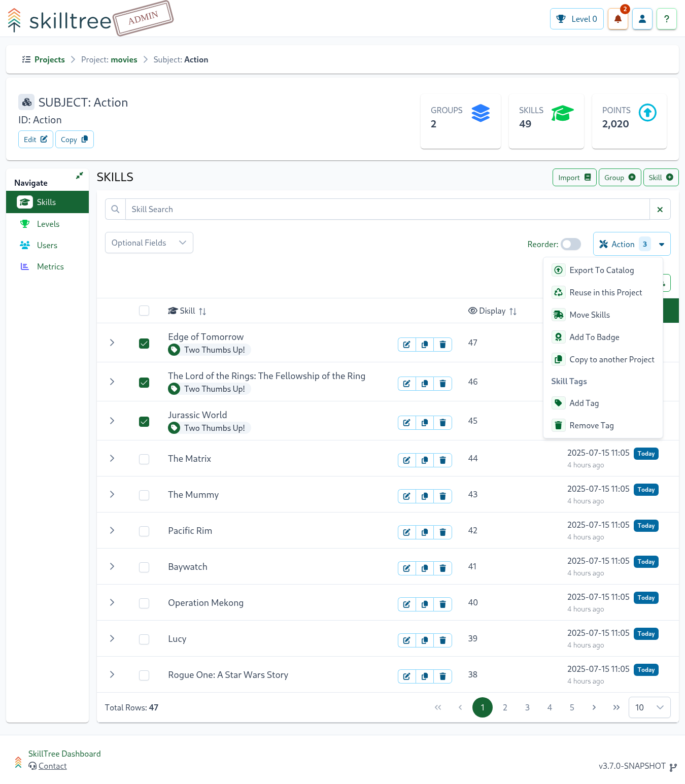This screenshot has width=685, height=784.
Task: Uncheck The Lord of the Rings checkbox
Action: tap(144, 383)
